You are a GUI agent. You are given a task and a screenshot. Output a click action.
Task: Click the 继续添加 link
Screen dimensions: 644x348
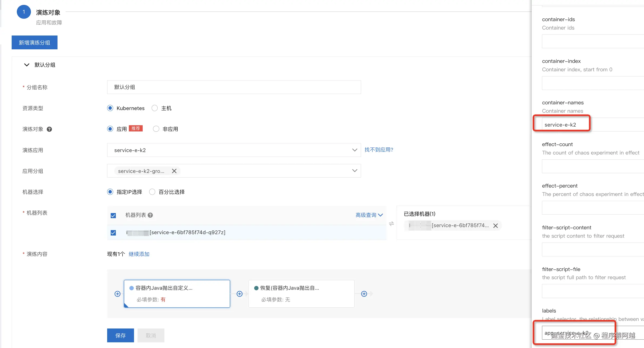[x=139, y=254]
